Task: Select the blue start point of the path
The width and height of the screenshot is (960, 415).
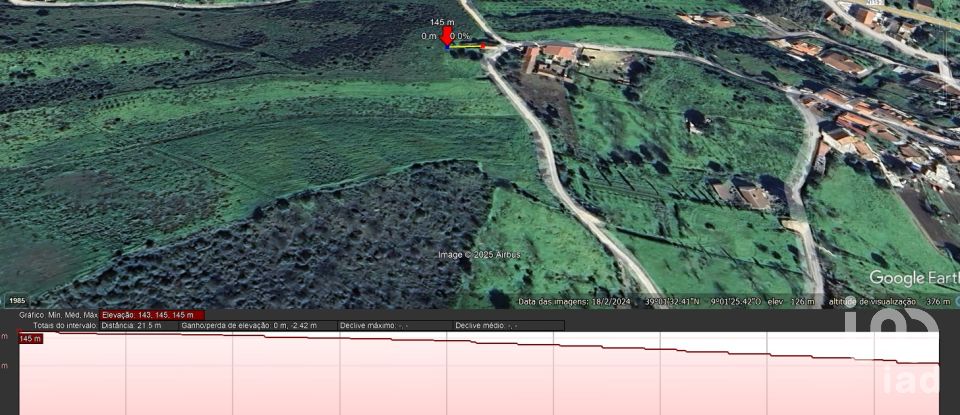Action: click(447, 46)
